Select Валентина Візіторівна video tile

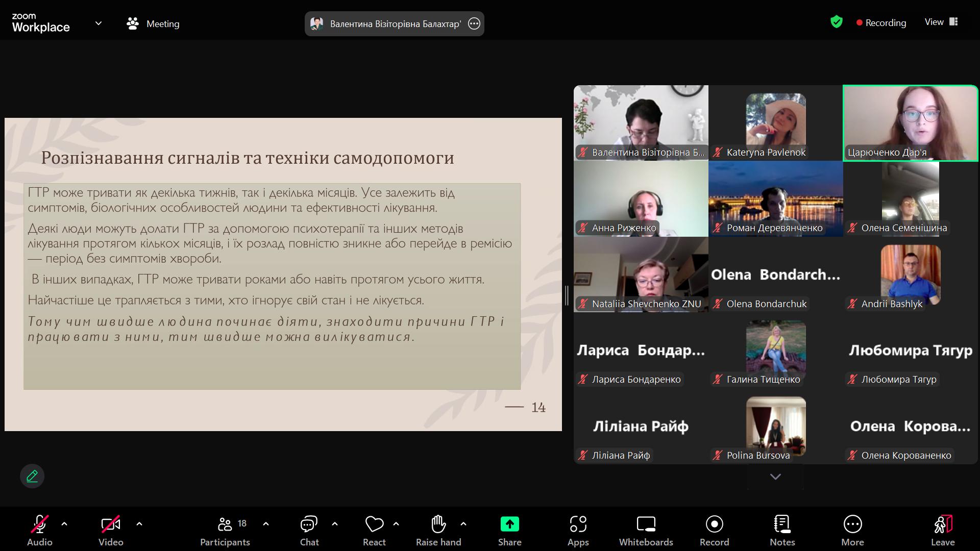click(641, 123)
